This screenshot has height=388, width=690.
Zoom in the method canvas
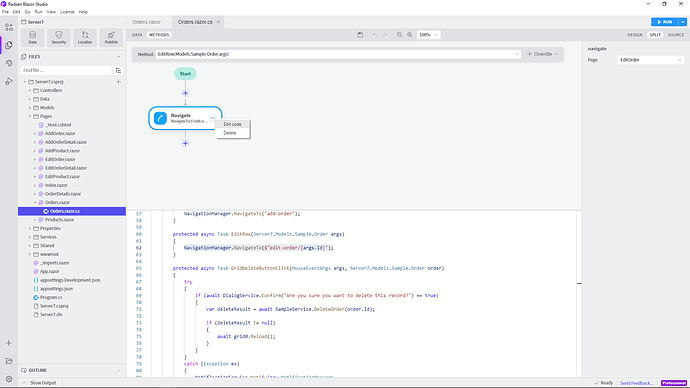point(410,35)
